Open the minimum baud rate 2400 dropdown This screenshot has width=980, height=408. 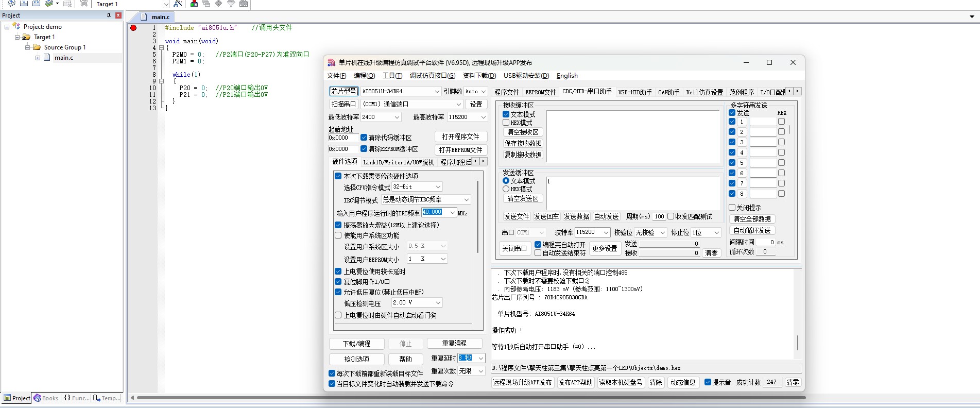[x=397, y=117]
